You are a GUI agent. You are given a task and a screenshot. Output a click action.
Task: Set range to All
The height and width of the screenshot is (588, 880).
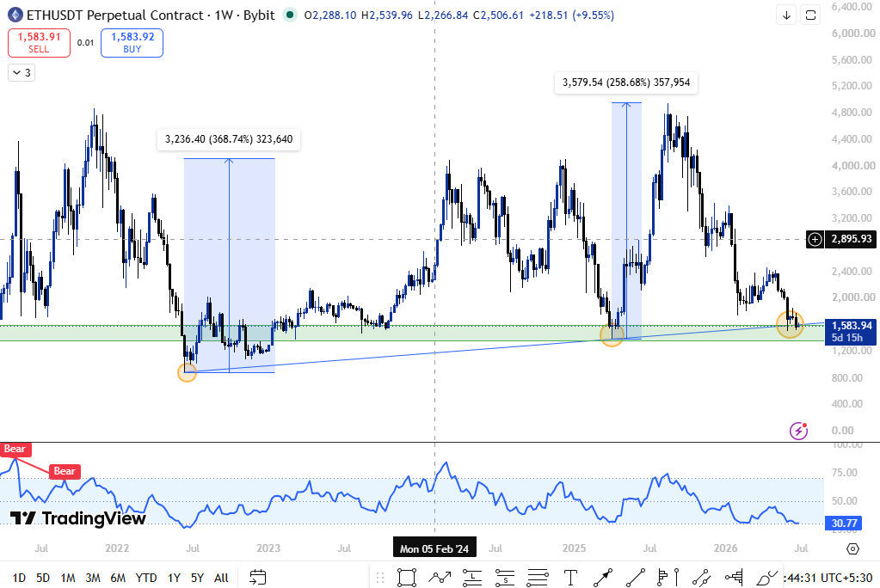pyautogui.click(x=221, y=578)
